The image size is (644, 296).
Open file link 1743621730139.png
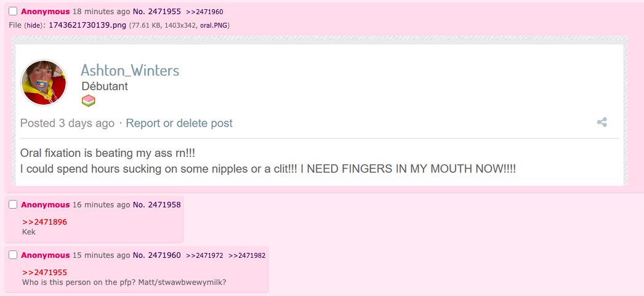coord(87,25)
